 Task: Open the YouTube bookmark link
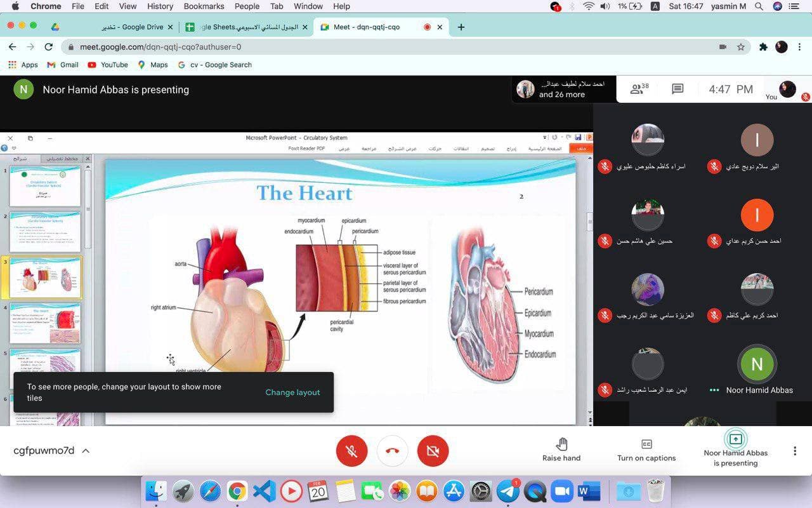108,65
